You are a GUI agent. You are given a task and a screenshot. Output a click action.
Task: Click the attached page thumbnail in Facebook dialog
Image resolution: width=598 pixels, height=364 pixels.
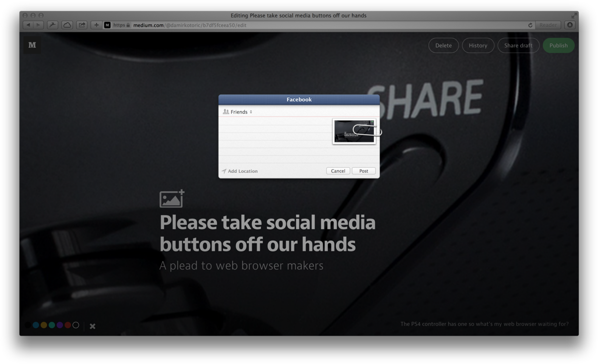point(354,131)
